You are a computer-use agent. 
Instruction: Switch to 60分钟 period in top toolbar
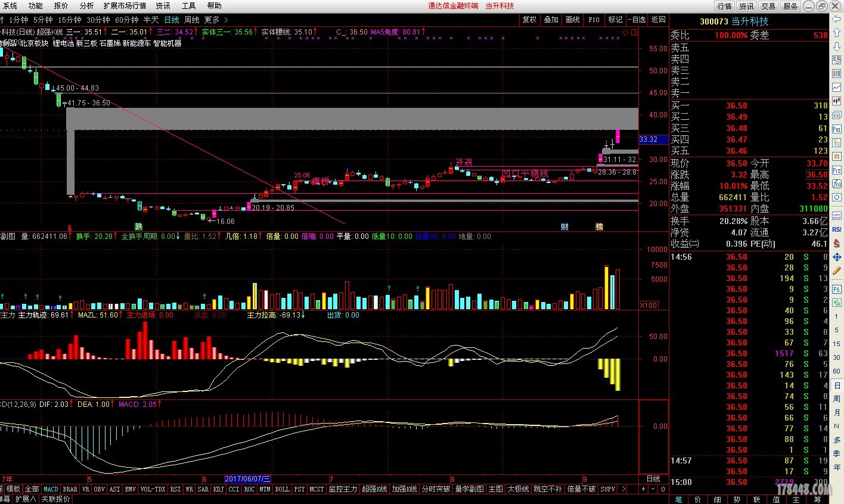click(x=126, y=20)
